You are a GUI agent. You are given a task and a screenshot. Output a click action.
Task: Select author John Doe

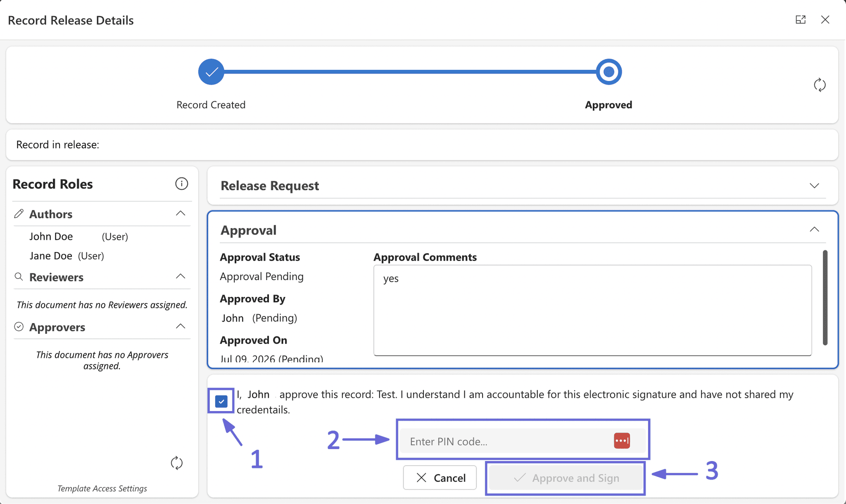tap(51, 236)
